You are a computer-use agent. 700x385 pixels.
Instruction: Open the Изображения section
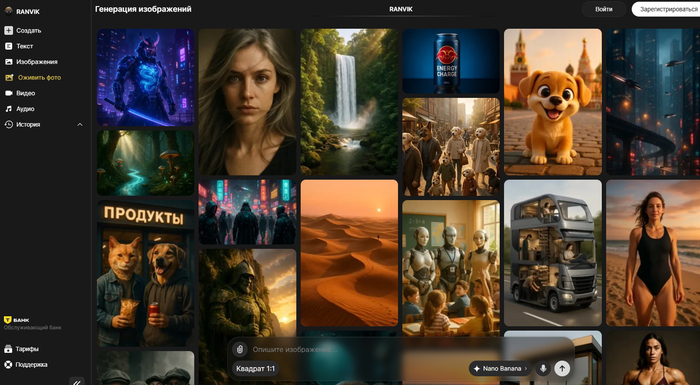click(37, 62)
